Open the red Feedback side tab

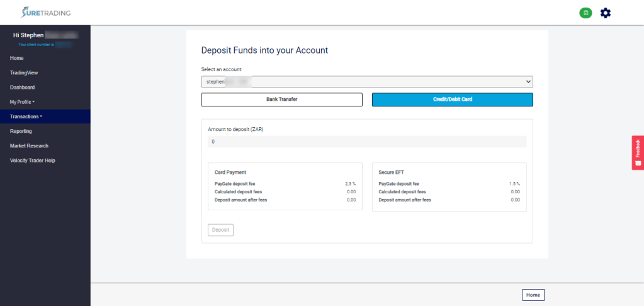tap(637, 152)
